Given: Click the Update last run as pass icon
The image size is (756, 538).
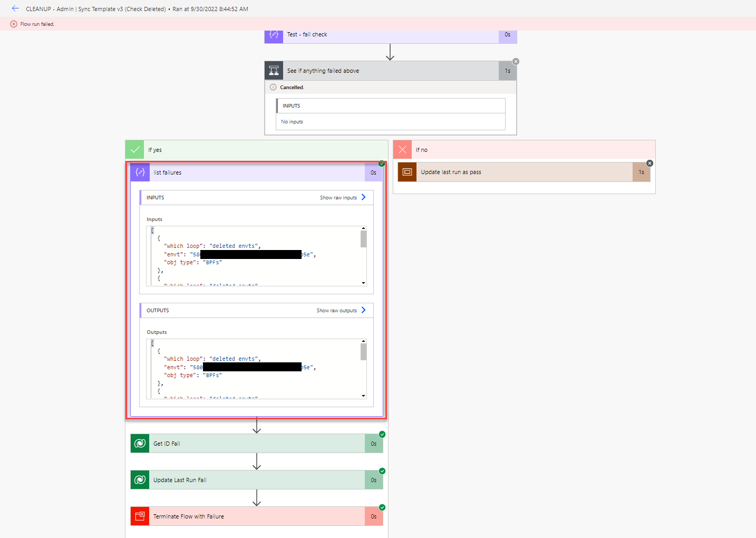Looking at the screenshot, I should click(407, 172).
